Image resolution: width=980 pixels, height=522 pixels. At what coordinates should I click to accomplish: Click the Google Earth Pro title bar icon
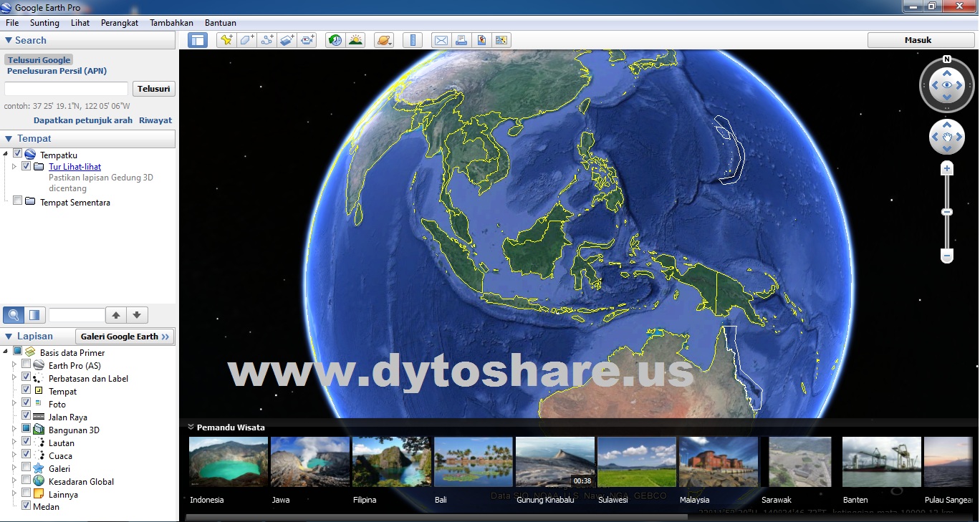pyautogui.click(x=6, y=7)
